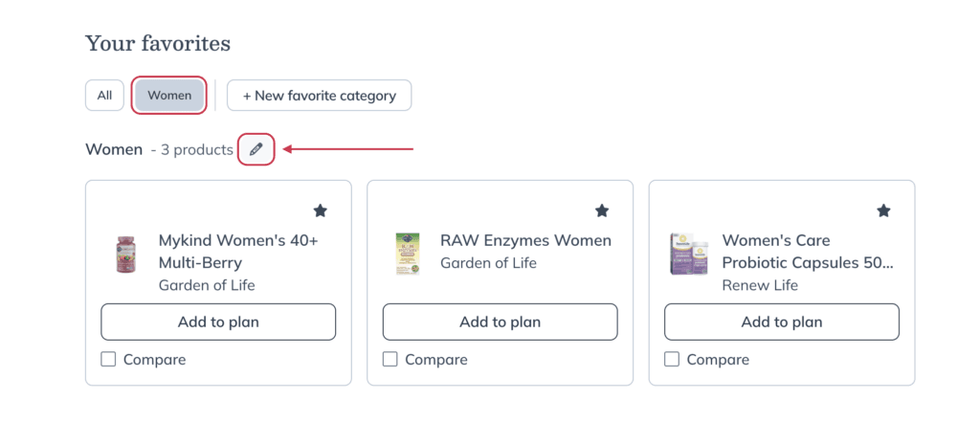
Task: Select the All favorites tab
Action: tap(104, 95)
